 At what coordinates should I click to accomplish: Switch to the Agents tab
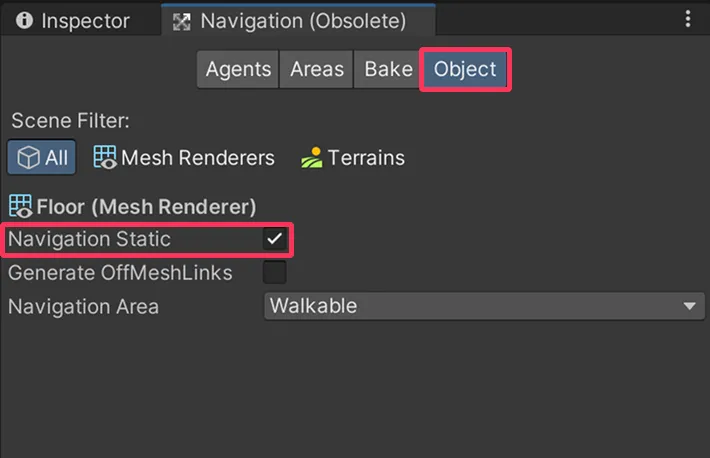click(238, 69)
